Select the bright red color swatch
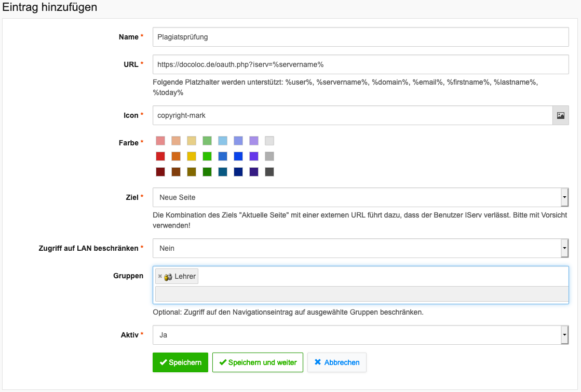 tap(160, 156)
